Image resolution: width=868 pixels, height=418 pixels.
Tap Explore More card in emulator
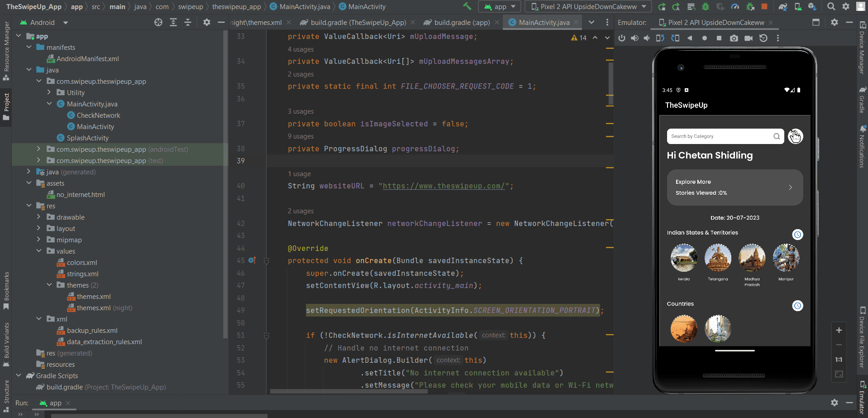(734, 187)
